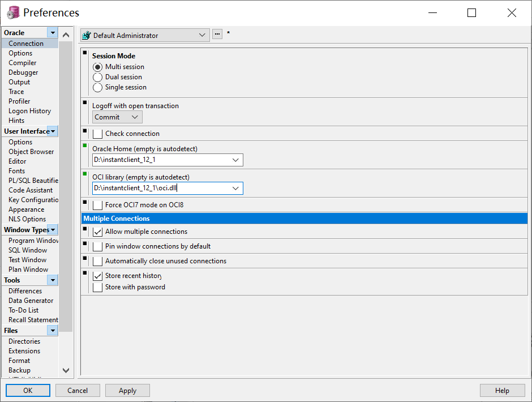Collapse the User Interface category arrow

[x=53, y=131]
